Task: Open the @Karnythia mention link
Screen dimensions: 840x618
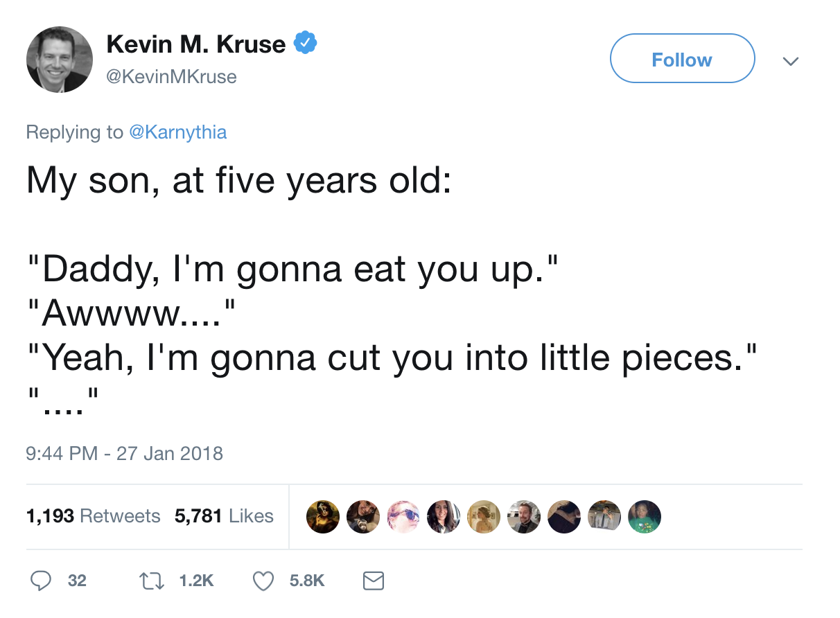Action: tap(178, 132)
